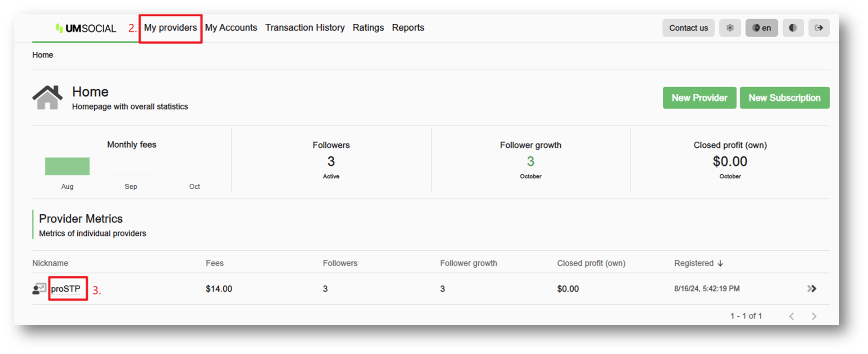
Task: Click the logout arrow icon
Action: pyautogui.click(x=819, y=28)
